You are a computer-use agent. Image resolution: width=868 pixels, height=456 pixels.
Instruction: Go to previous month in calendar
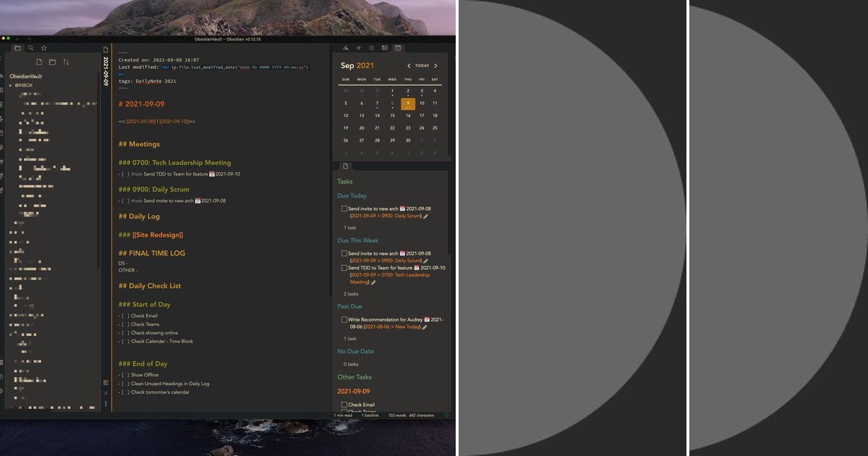[x=409, y=66]
